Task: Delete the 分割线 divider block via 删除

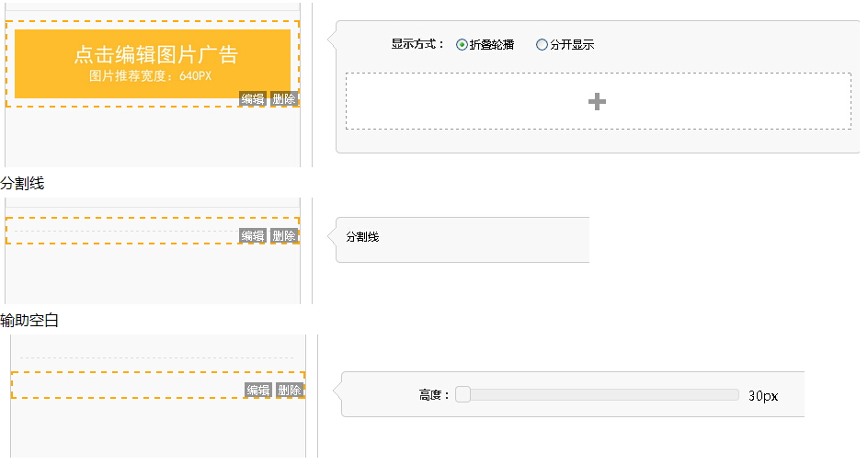Action: 284,236
